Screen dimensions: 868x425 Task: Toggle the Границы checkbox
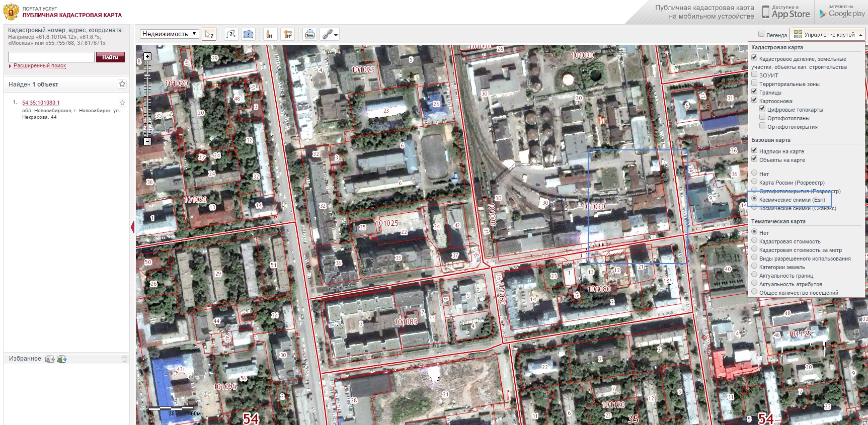(754, 92)
